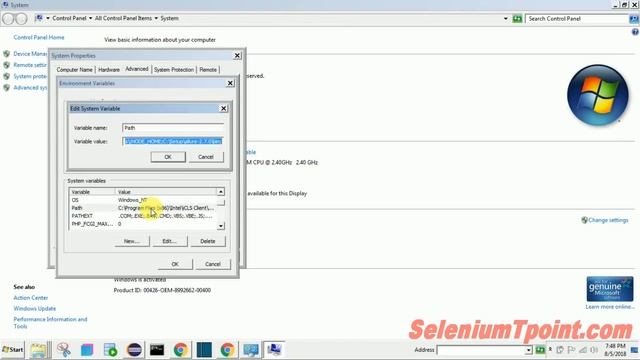Select the PHP_FCGI_MAX system variable row

[143, 224]
